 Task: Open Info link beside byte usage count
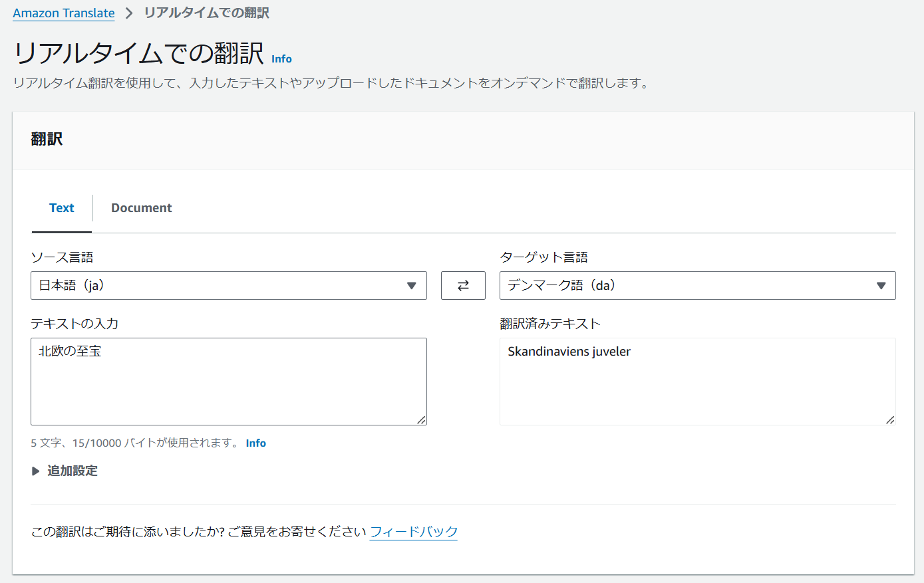click(x=255, y=443)
